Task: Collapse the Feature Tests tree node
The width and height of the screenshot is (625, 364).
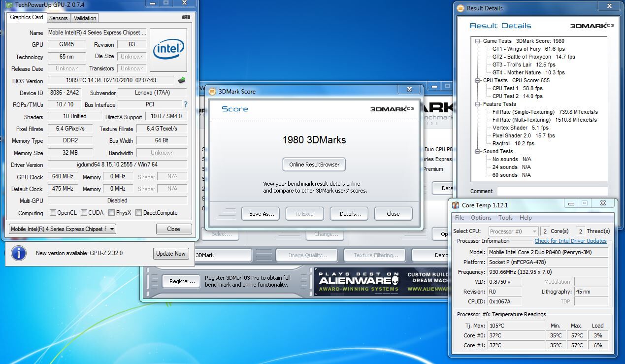Action: tap(477, 104)
